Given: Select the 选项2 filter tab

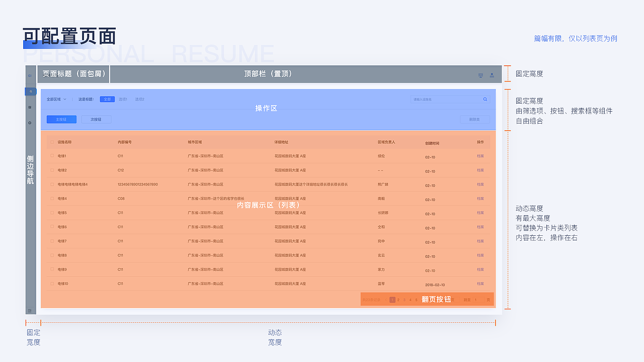Looking at the screenshot, I should [140, 100].
